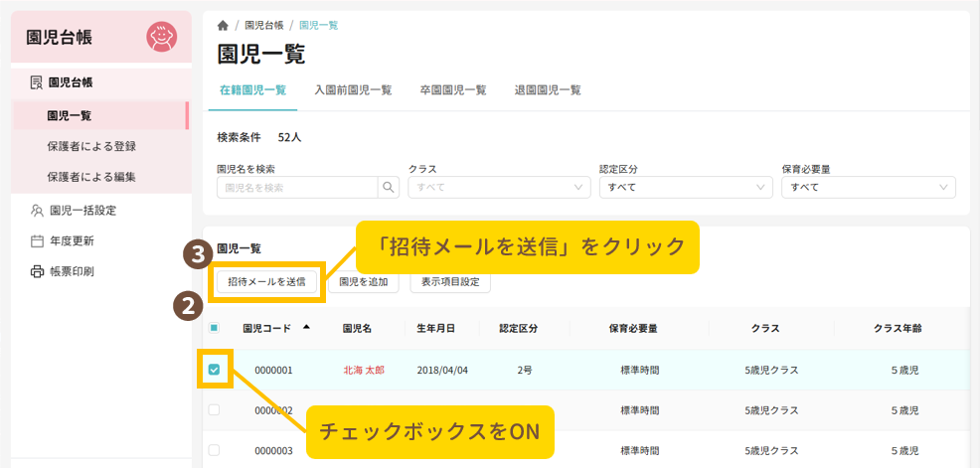
Task: Uncheck the checkbox for child 0000001
Action: [214, 371]
